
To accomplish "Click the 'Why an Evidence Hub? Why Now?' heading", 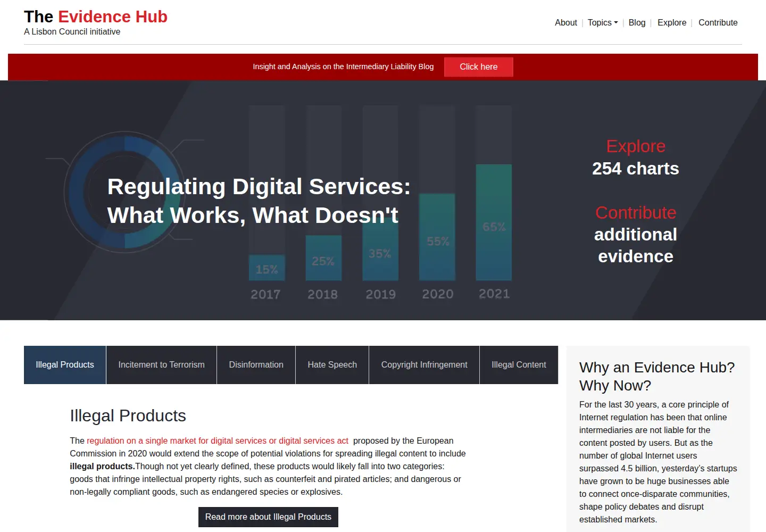I will coord(657,376).
